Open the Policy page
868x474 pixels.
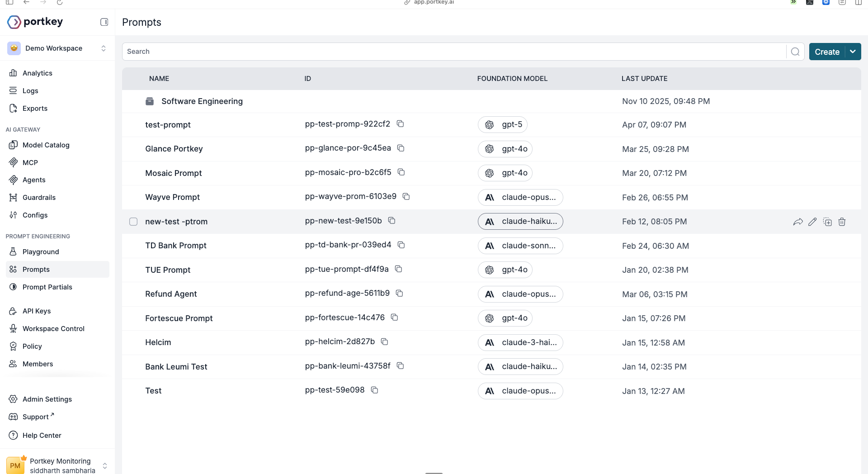tap(32, 346)
